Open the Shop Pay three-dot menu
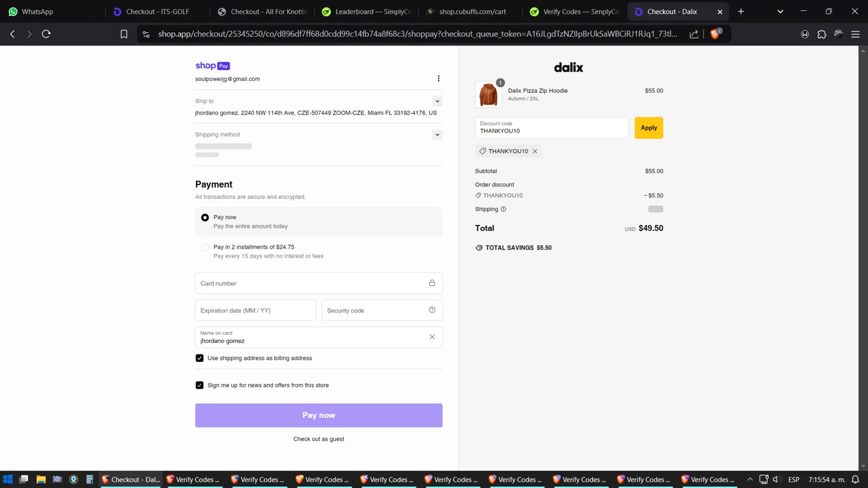 [x=439, y=79]
